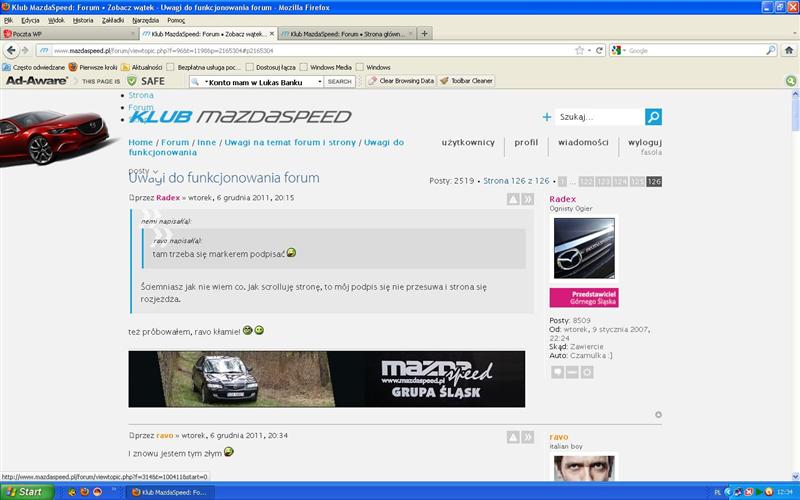Click Radex's Mazda avatar image
800x500 pixels.
tap(584, 248)
